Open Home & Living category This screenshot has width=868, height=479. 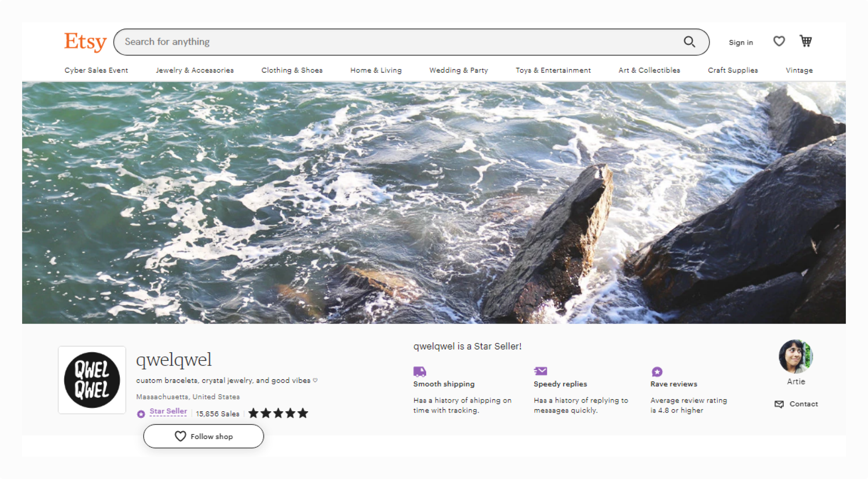(376, 70)
